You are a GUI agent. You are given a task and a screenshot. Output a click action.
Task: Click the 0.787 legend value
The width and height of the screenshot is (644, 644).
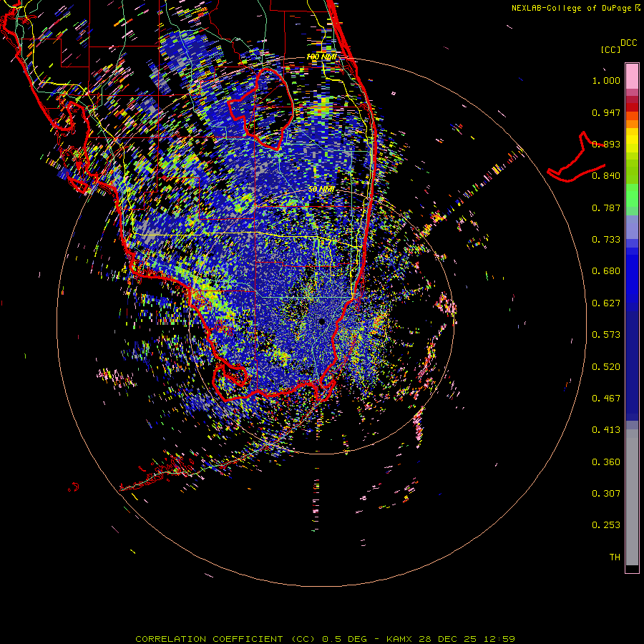(x=606, y=208)
